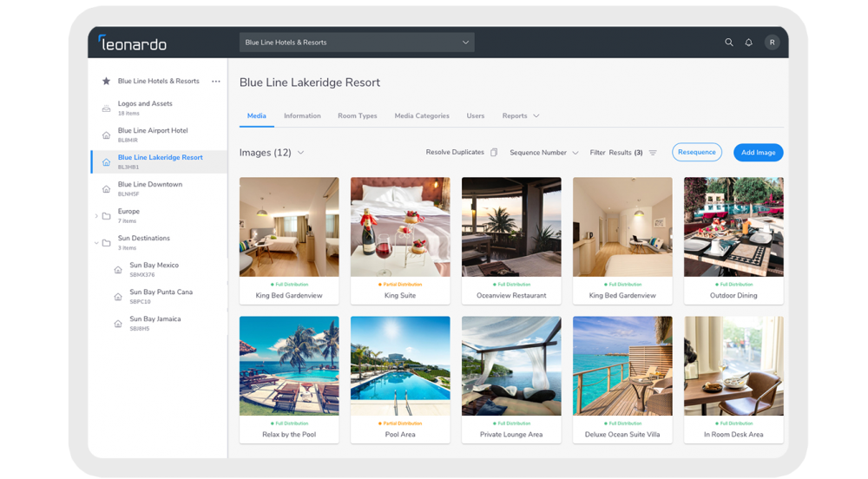
Task: Click the Leonardo logo
Action: 132,43
